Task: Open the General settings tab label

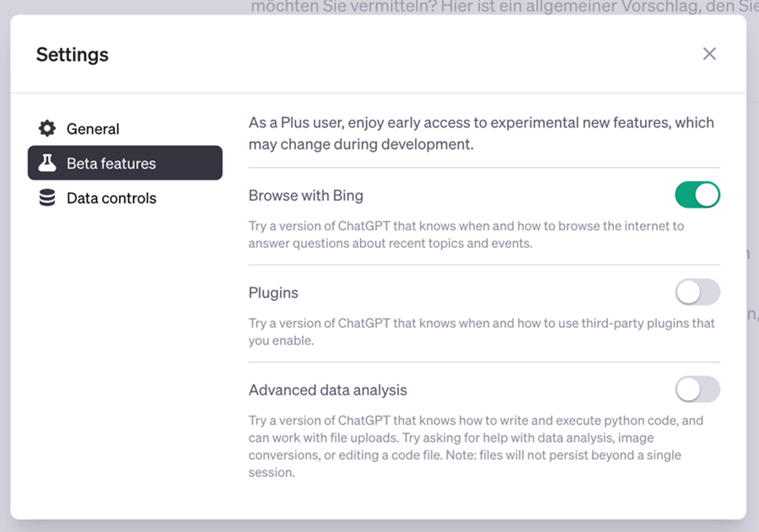Action: coord(93,129)
